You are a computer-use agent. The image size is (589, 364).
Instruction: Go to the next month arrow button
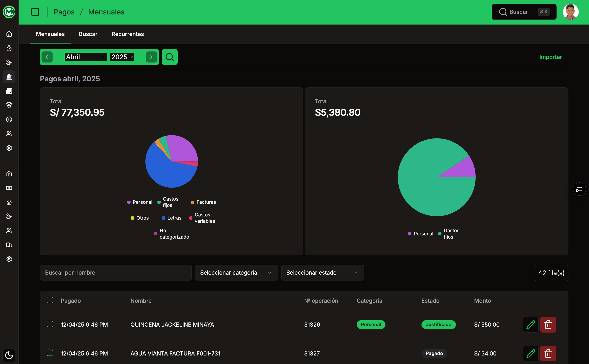(x=151, y=57)
